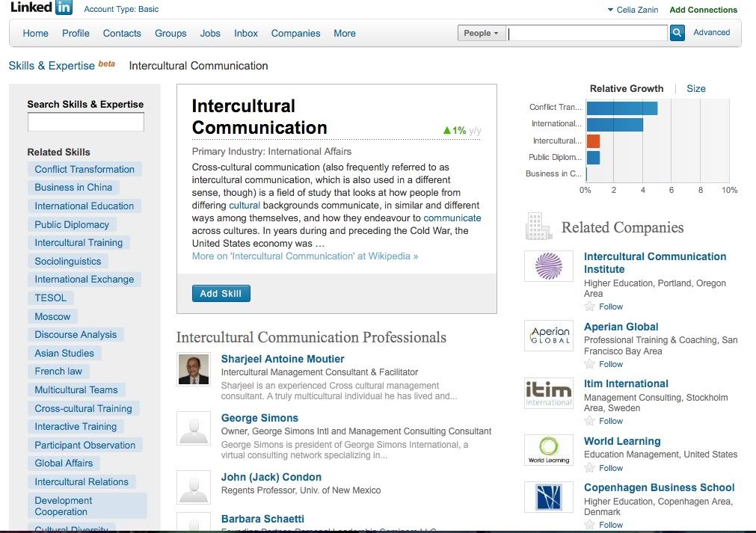Expand the Celia Zanin account menu
Viewport: 756px width, 533px height.
[x=635, y=10]
